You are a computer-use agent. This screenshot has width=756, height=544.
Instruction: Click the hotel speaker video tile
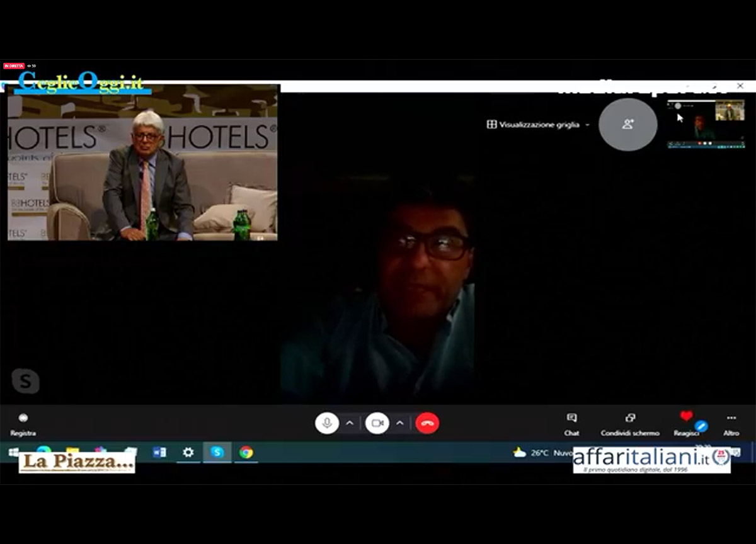142,162
